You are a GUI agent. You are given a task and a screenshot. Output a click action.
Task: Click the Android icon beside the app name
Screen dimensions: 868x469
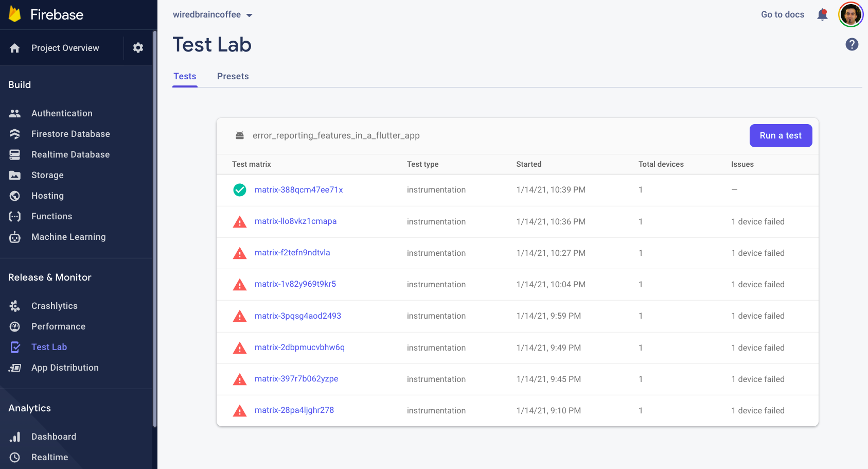coord(240,135)
